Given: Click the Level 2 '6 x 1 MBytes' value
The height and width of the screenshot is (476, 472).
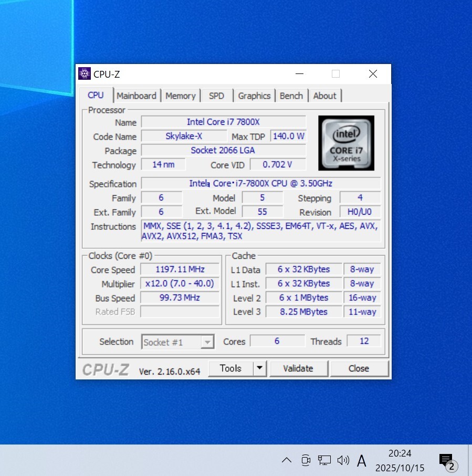Looking at the screenshot, I should coord(304,298).
